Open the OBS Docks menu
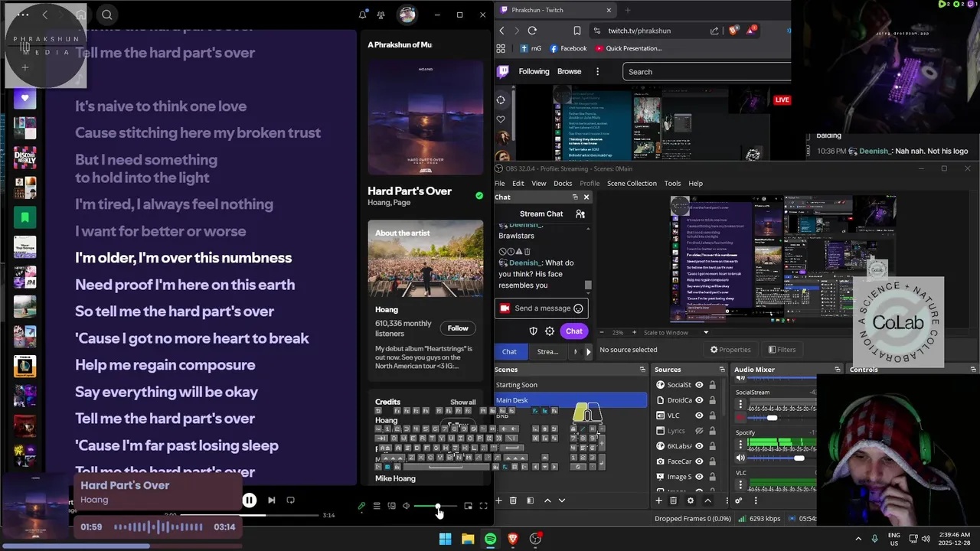The height and width of the screenshot is (551, 980). [x=563, y=184]
